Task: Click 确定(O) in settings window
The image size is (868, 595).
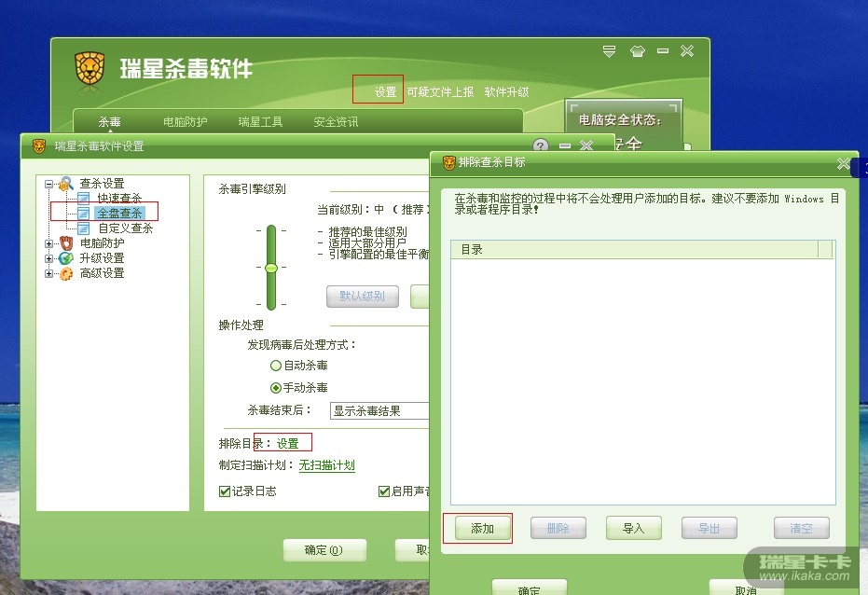Action: 324,550
